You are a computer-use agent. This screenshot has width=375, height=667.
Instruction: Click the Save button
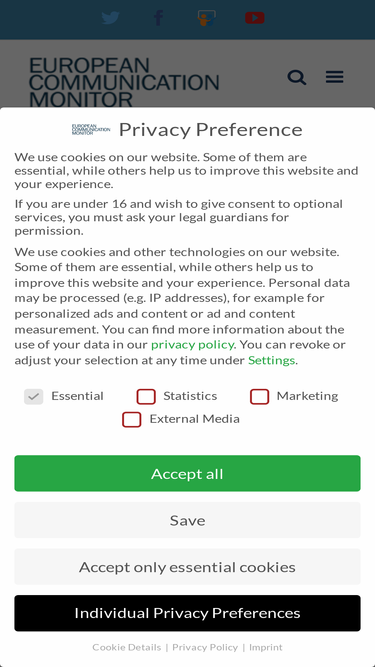pos(188,520)
